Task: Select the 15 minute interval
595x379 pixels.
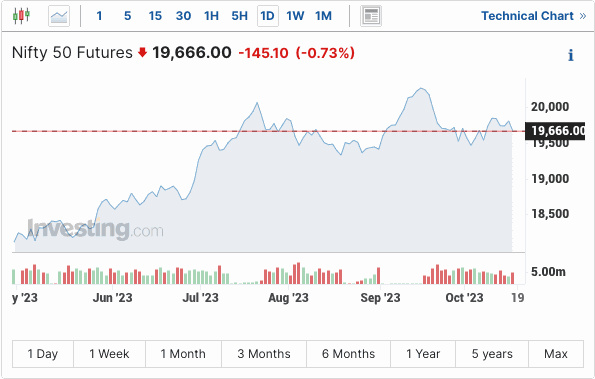Action: pyautogui.click(x=155, y=16)
